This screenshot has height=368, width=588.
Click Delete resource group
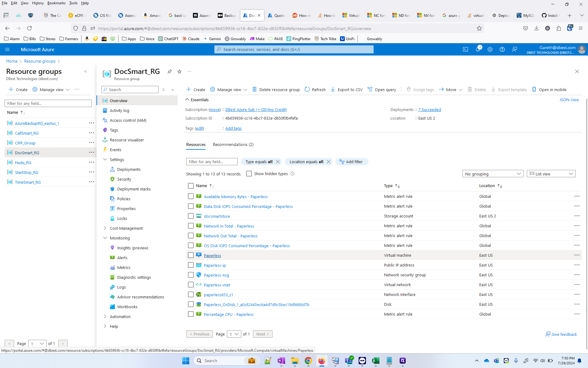[x=276, y=90]
